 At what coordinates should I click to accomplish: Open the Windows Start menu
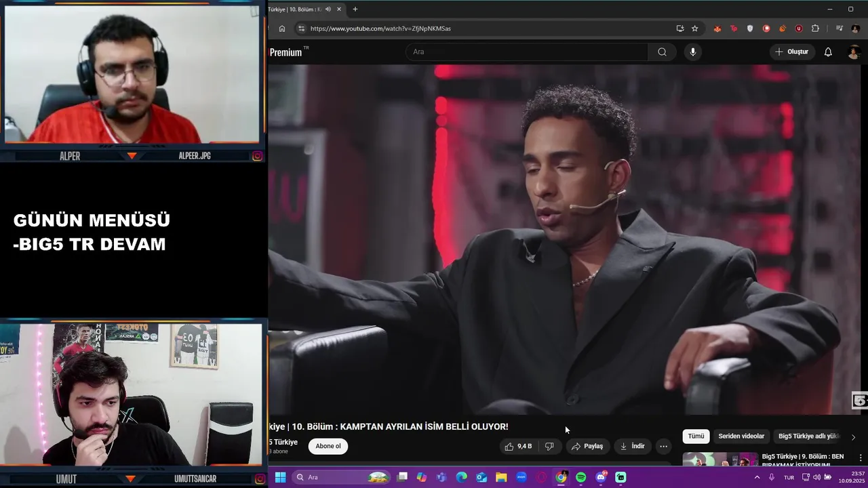(x=280, y=477)
